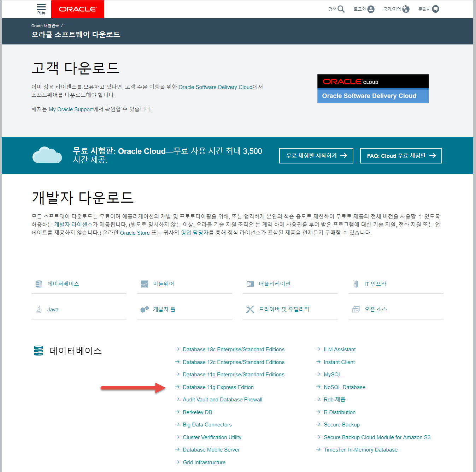Open Database 11g Enterprise/Standard Editions
The image size is (476, 472).
tap(234, 375)
